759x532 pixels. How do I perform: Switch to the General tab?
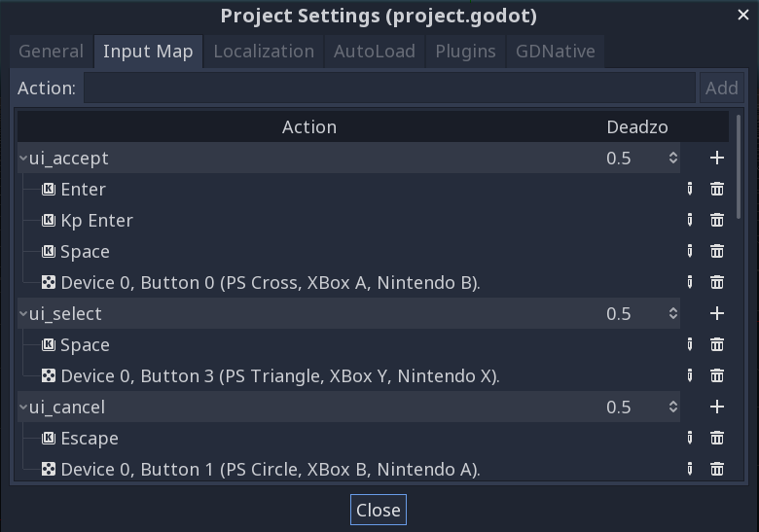[x=51, y=51]
